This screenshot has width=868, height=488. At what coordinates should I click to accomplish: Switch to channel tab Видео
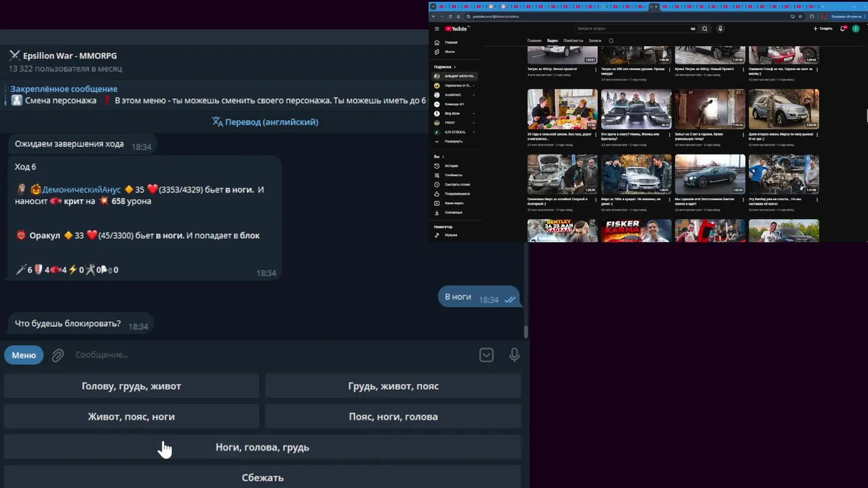pyautogui.click(x=553, y=41)
